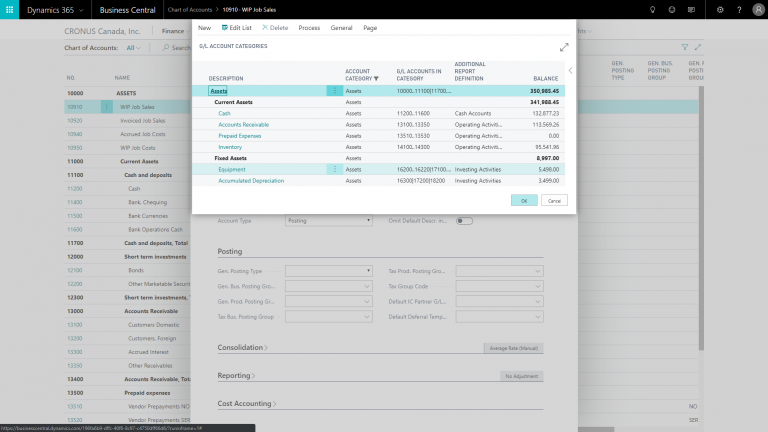Expand the Cost Accounting section
The width and height of the screenshot is (768, 432).
(x=247, y=403)
